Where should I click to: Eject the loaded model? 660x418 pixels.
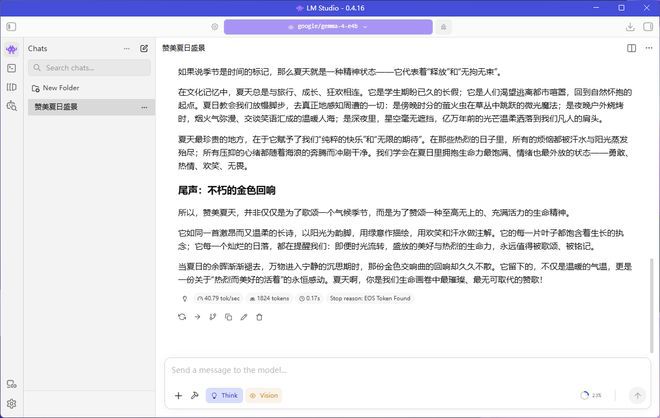[443, 27]
